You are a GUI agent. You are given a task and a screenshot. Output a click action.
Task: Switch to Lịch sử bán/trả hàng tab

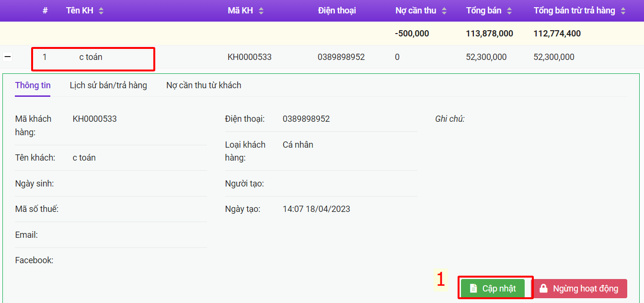coord(108,85)
